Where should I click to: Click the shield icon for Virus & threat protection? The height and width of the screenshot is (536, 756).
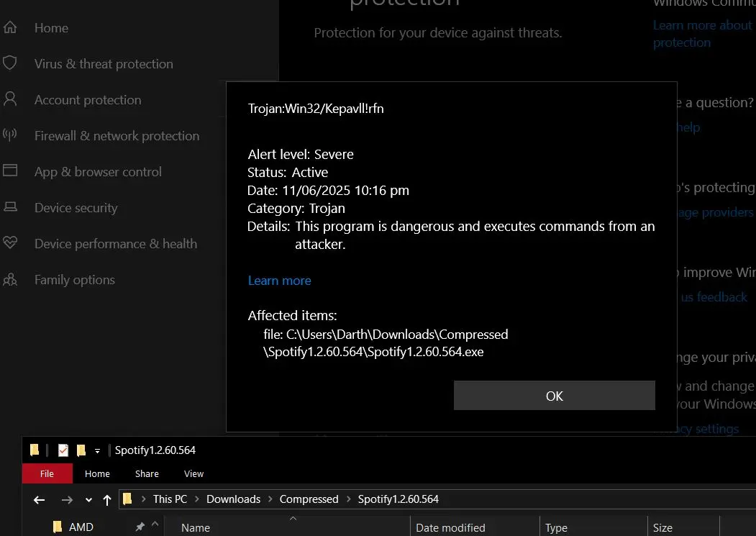pyautogui.click(x=9, y=63)
